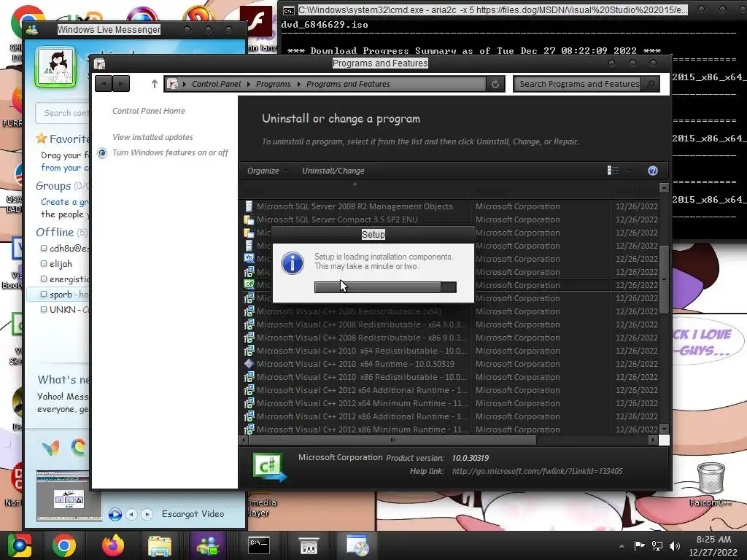The image size is (747, 560).
Task: Click the Back arrow in Programs and Features
Action: 104,84
